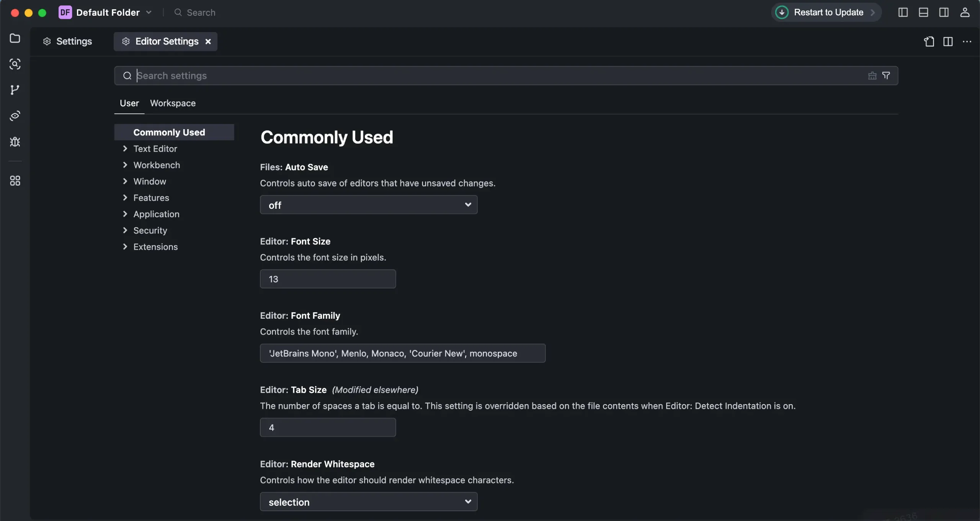The height and width of the screenshot is (521, 980).
Task: Open the Render Whitespace selection dropdown
Action: point(368,502)
